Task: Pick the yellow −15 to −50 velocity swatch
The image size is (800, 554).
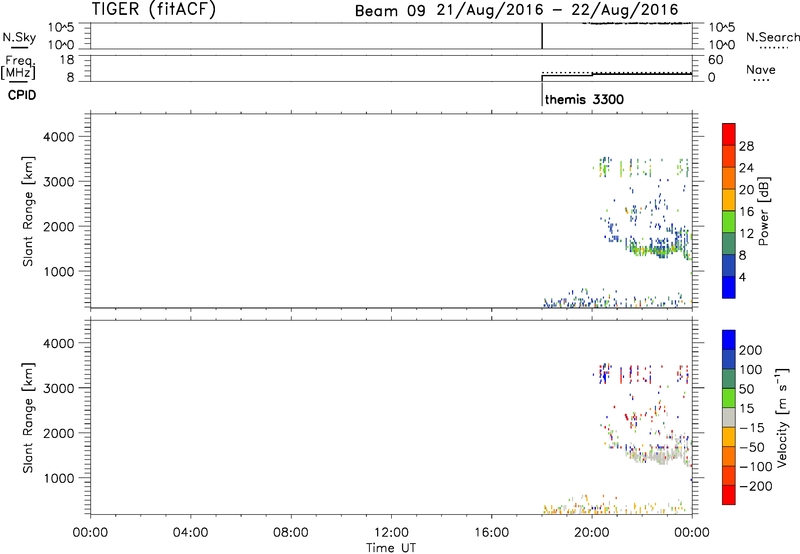Action: click(729, 437)
